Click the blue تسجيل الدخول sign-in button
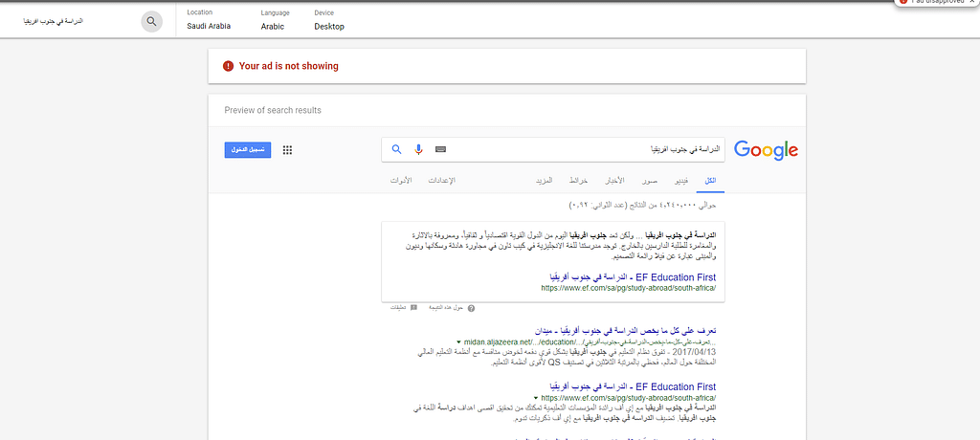The image size is (980, 440). point(248,150)
